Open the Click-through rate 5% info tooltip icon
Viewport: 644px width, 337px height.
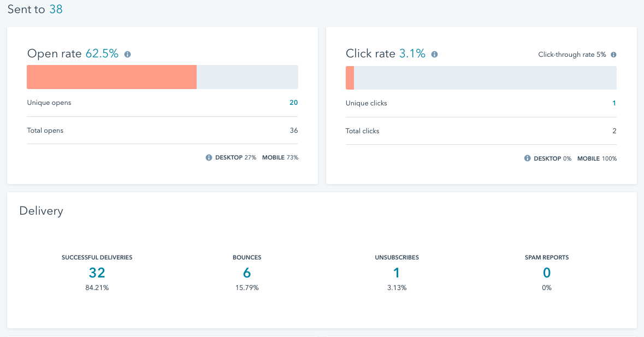coord(613,55)
